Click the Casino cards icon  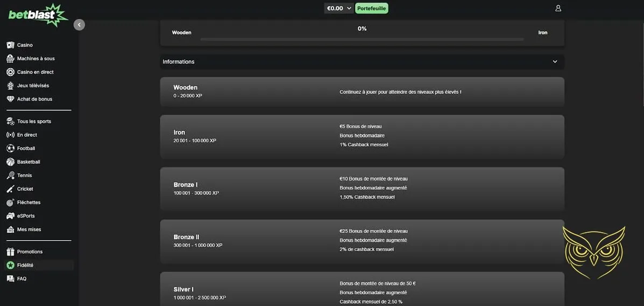tap(10, 45)
